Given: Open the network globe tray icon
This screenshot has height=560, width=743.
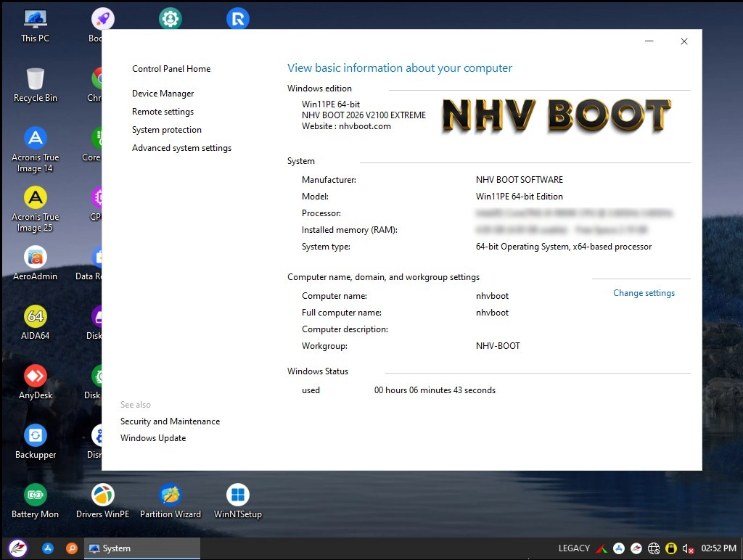Looking at the screenshot, I should (x=654, y=548).
